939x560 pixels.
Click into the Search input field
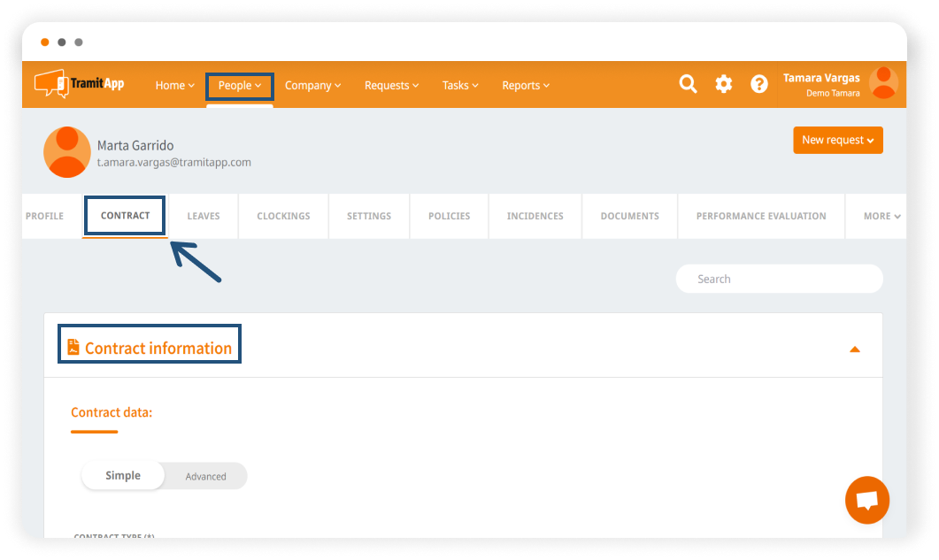[779, 279]
